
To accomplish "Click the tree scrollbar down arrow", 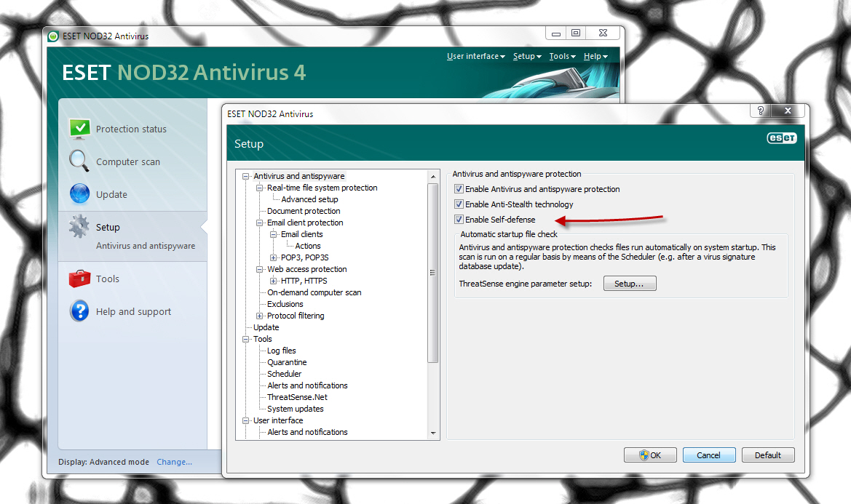I will click(x=432, y=433).
